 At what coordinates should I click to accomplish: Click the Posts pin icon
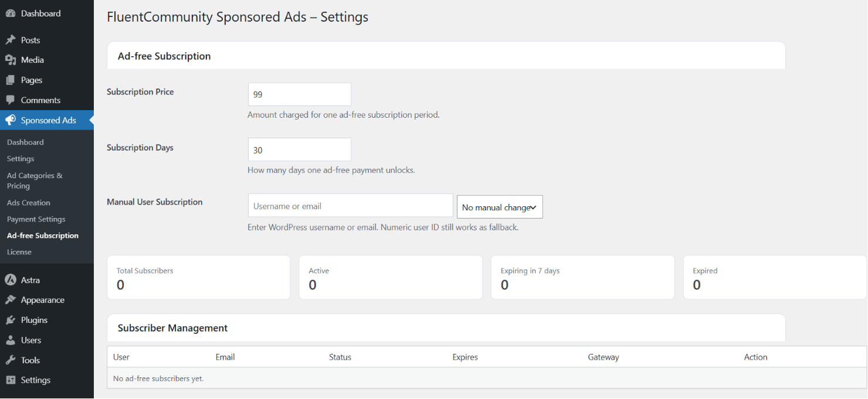[10, 40]
